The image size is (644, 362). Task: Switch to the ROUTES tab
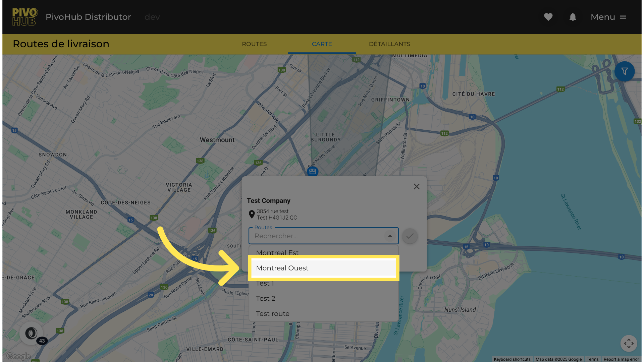(x=254, y=44)
